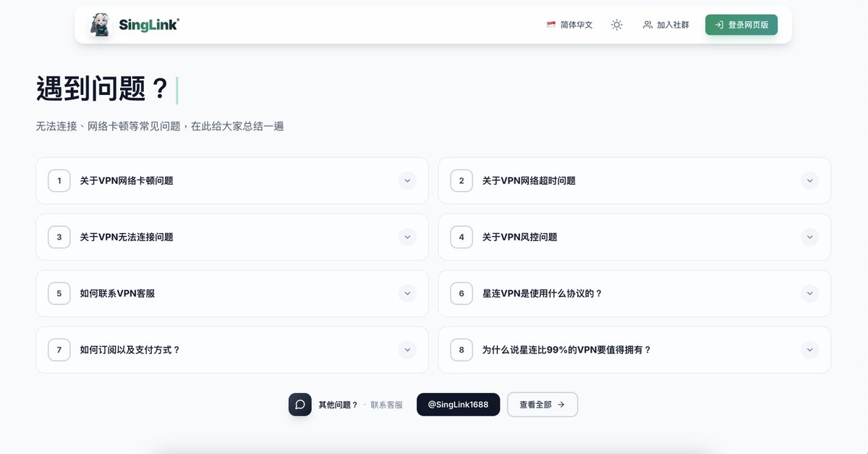Expand chevron for 关于VPN无法连接问题
Viewport: 868px width, 454px height.
coord(407,237)
